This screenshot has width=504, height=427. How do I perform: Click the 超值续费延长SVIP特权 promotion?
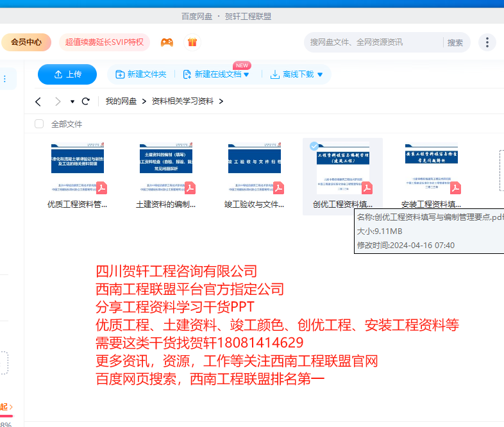[105, 42]
